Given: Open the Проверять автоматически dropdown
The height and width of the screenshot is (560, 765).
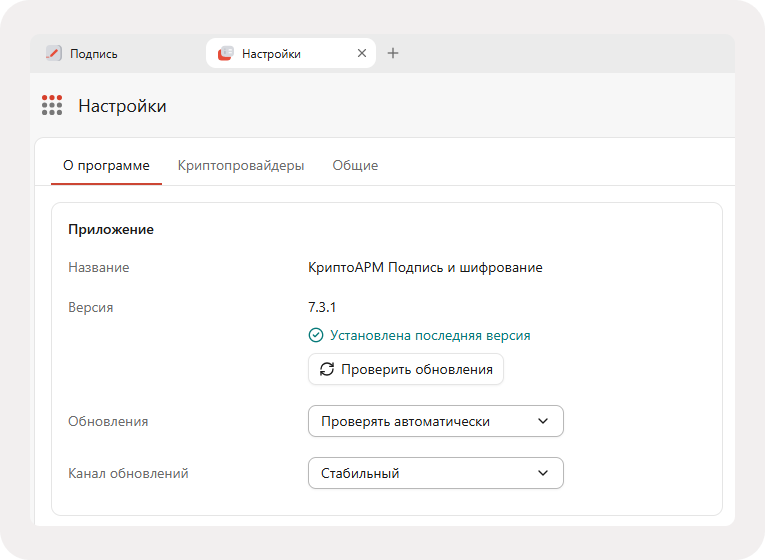Looking at the screenshot, I should (x=436, y=421).
